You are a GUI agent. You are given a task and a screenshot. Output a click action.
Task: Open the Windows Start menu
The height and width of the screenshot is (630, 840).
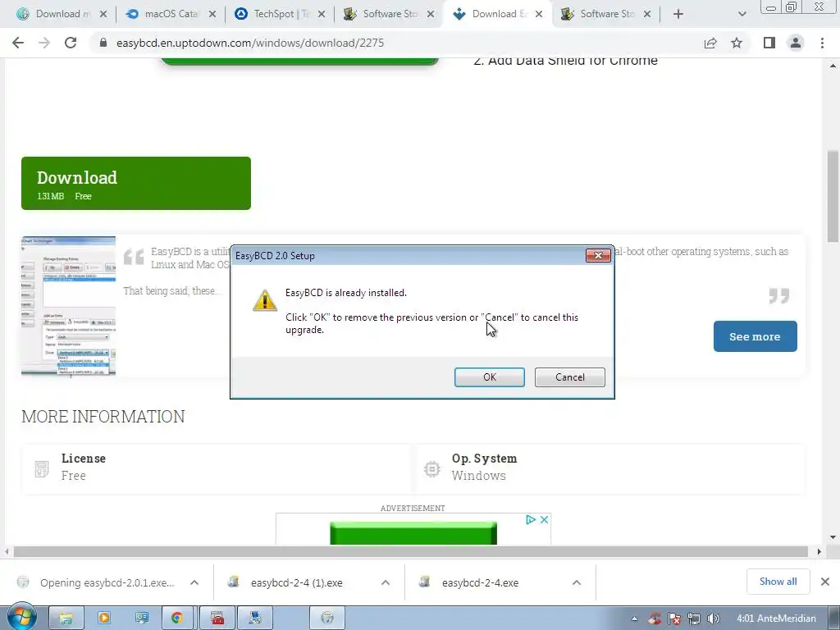tap(21, 617)
